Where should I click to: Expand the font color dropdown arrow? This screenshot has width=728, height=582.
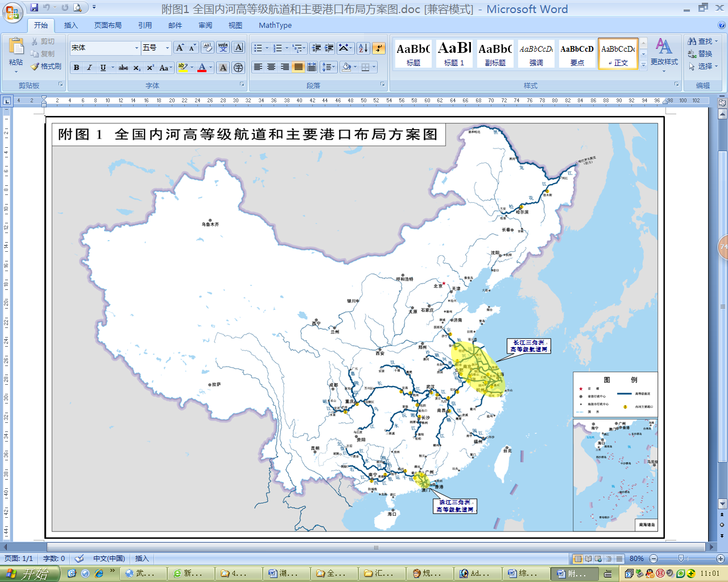211,68
